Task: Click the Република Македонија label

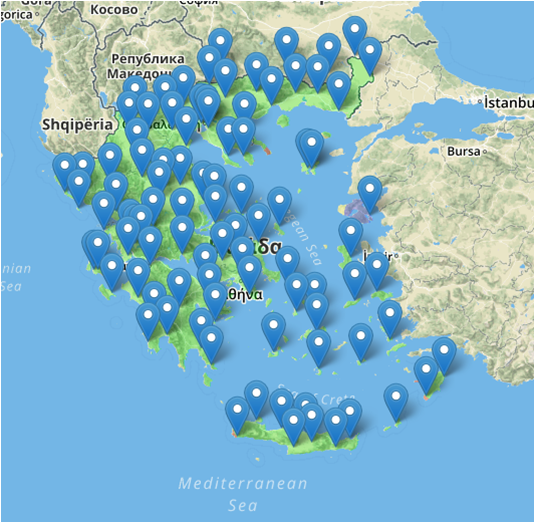Action: (145, 66)
